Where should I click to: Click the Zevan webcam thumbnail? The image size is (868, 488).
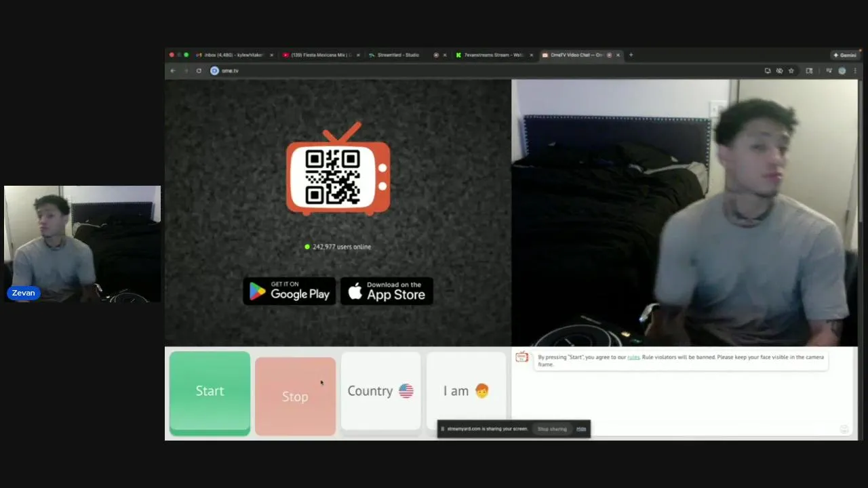tap(82, 244)
